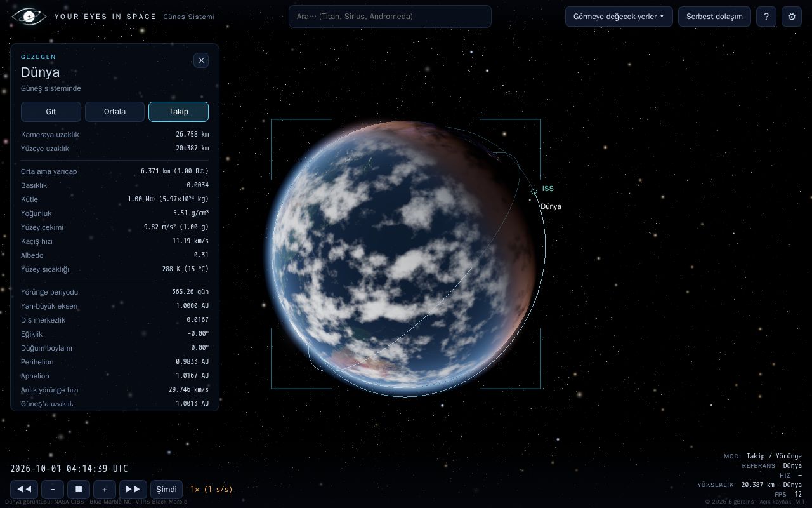
Task: Click the 1× (1 s/s) speed readout
Action: (211, 490)
